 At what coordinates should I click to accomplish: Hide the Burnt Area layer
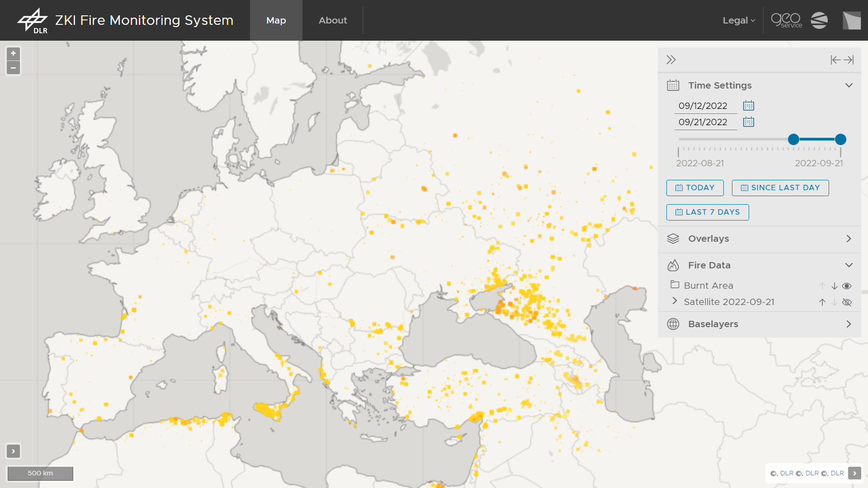pos(847,286)
